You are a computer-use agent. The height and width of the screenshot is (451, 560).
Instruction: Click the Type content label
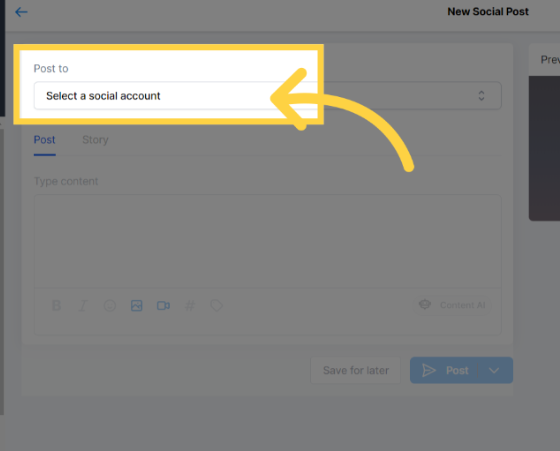66,181
